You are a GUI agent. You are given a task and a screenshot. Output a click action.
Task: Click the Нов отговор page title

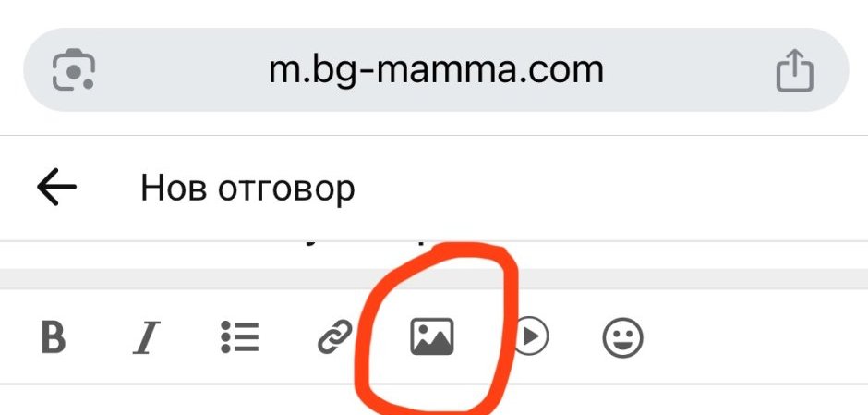click(247, 189)
